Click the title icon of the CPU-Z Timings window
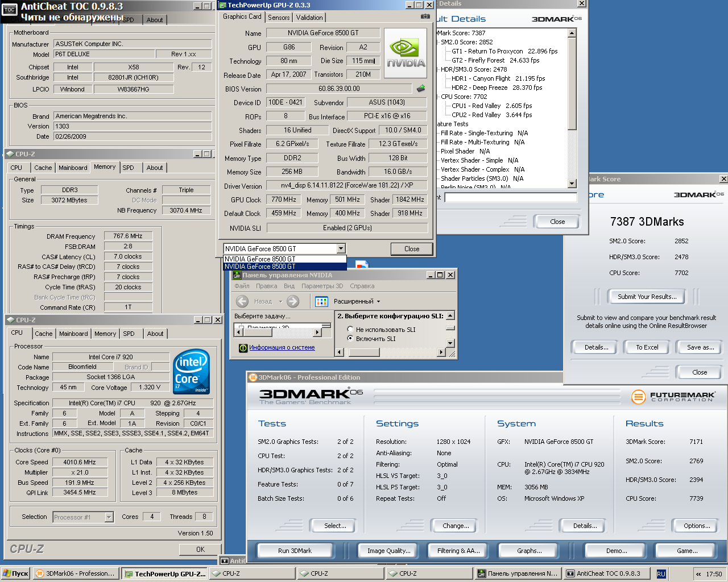 (x=10, y=154)
